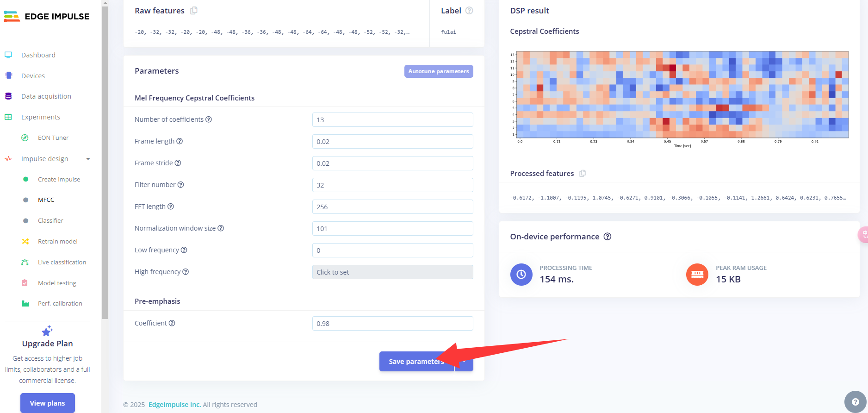Click help icon beside Pre-emphasis Coefficient
The image size is (868, 413).
[172, 323]
